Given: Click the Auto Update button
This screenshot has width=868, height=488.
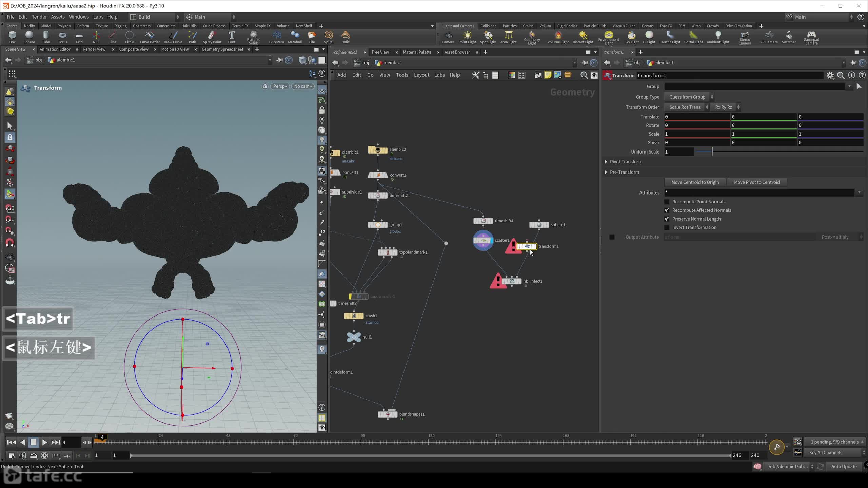Looking at the screenshot, I should pyautogui.click(x=844, y=467).
